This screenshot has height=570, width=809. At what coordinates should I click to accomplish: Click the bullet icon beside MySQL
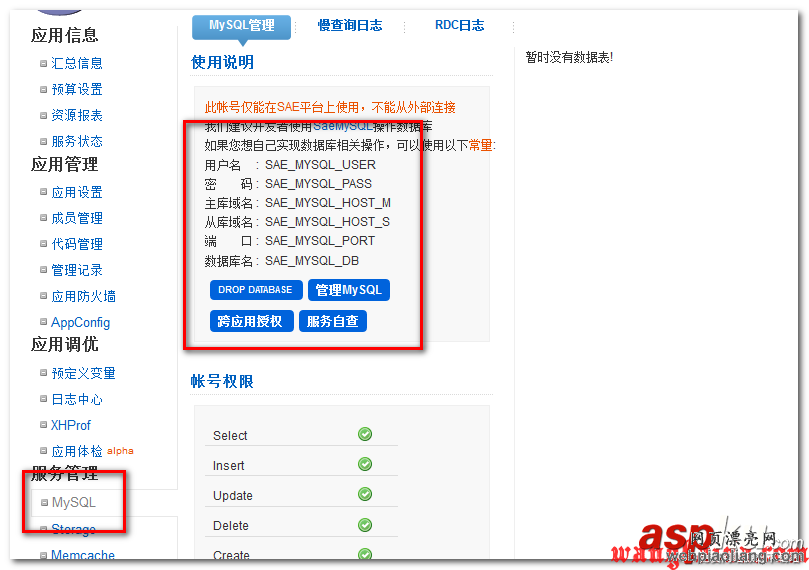coord(44,502)
